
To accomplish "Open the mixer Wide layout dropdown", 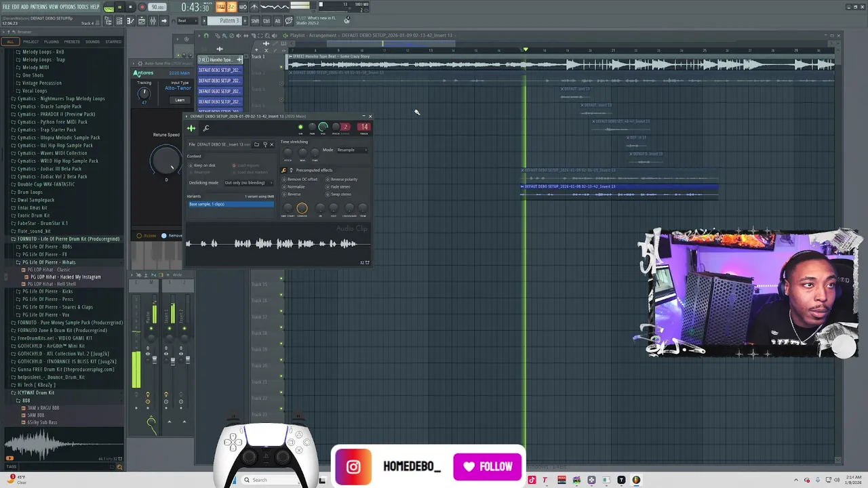I will (x=177, y=275).
